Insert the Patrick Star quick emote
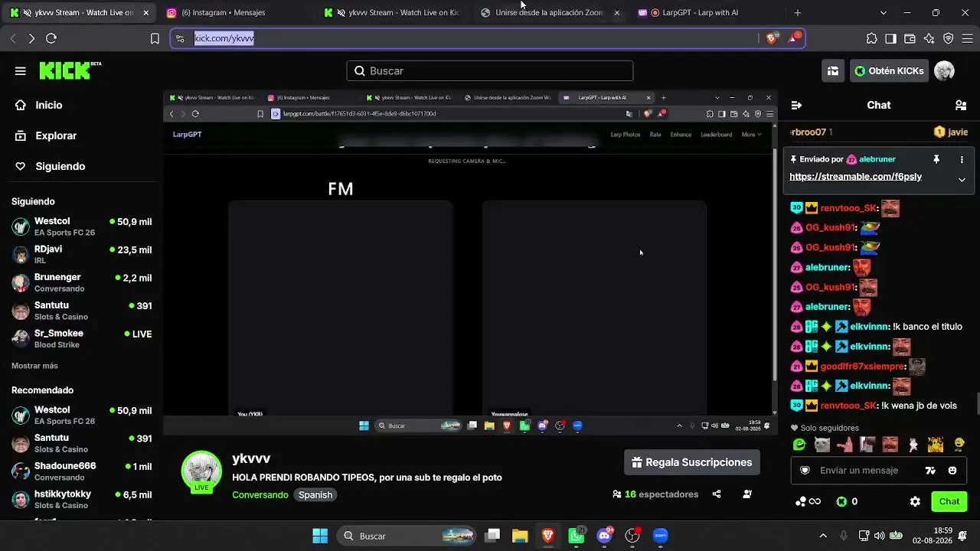980x551 pixels. 844,445
